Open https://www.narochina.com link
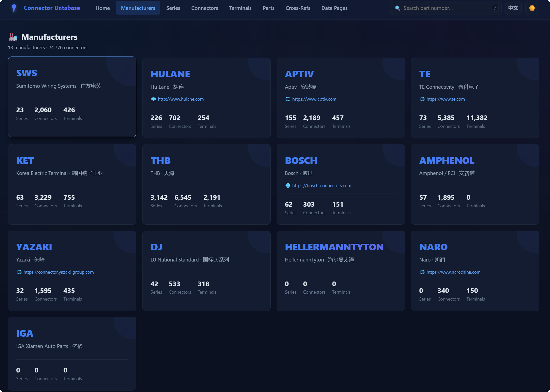 point(454,272)
